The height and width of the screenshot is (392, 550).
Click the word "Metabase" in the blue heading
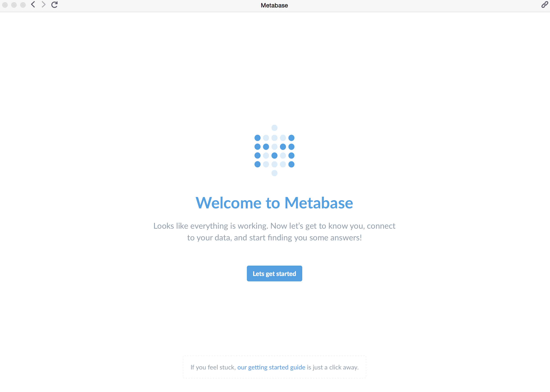(x=319, y=203)
